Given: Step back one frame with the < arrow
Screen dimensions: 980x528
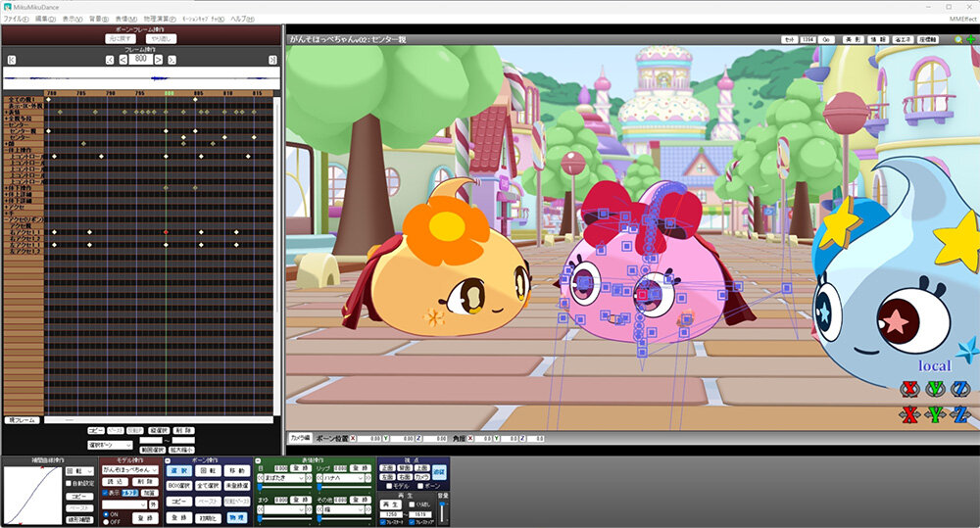Looking at the screenshot, I should click(x=122, y=60).
